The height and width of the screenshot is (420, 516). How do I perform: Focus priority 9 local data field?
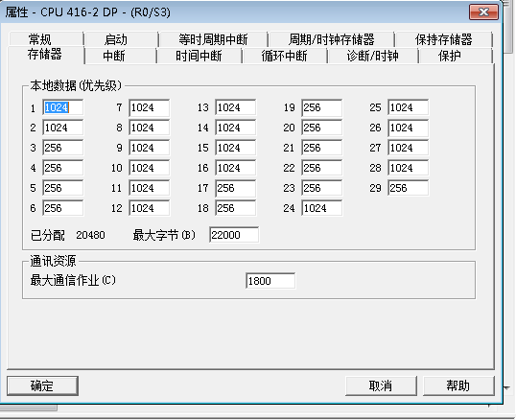coord(149,148)
